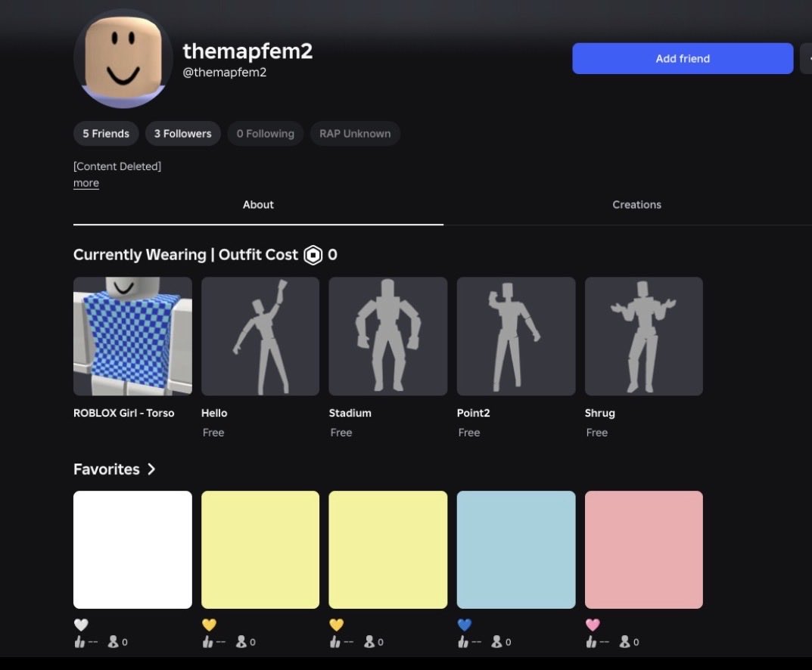Click the @themapfem2 username handle
The image size is (812, 670).
click(x=225, y=73)
